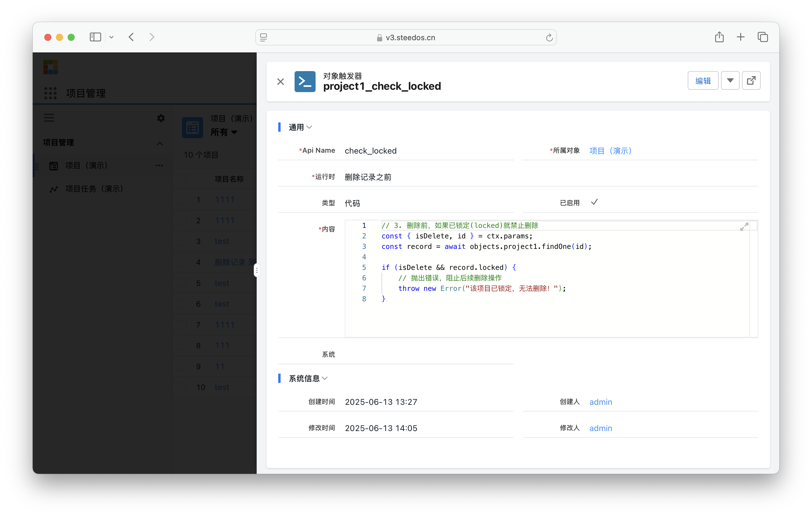Click the Steedos logo
This screenshot has width=812, height=517.
(50, 67)
